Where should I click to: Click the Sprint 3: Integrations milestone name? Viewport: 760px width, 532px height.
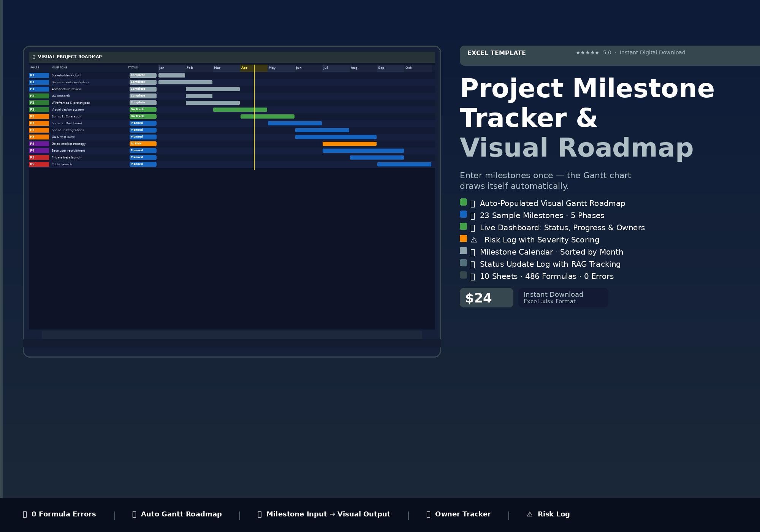click(x=68, y=130)
